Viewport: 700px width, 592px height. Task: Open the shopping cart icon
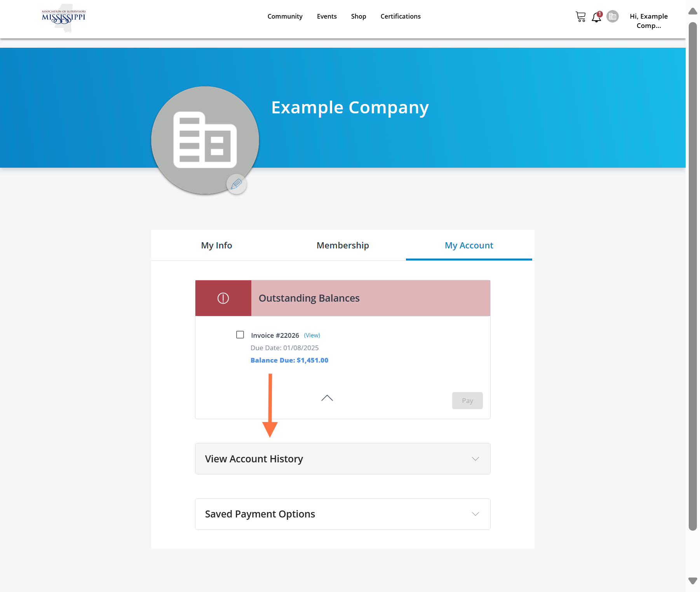pyautogui.click(x=580, y=17)
